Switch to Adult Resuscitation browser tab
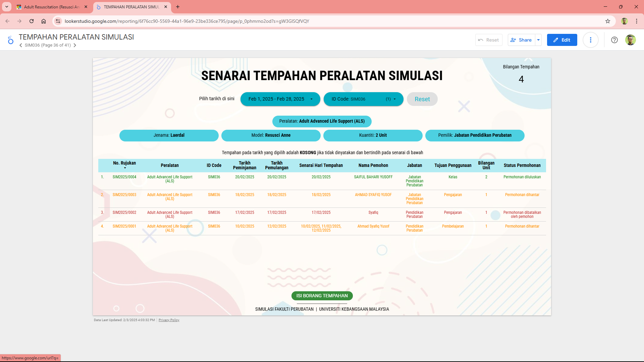The height and width of the screenshot is (362, 644). [x=52, y=7]
